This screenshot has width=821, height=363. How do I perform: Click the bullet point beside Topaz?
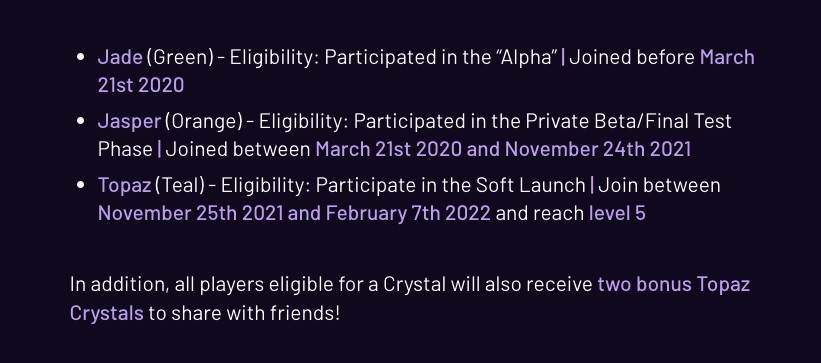tap(80, 185)
